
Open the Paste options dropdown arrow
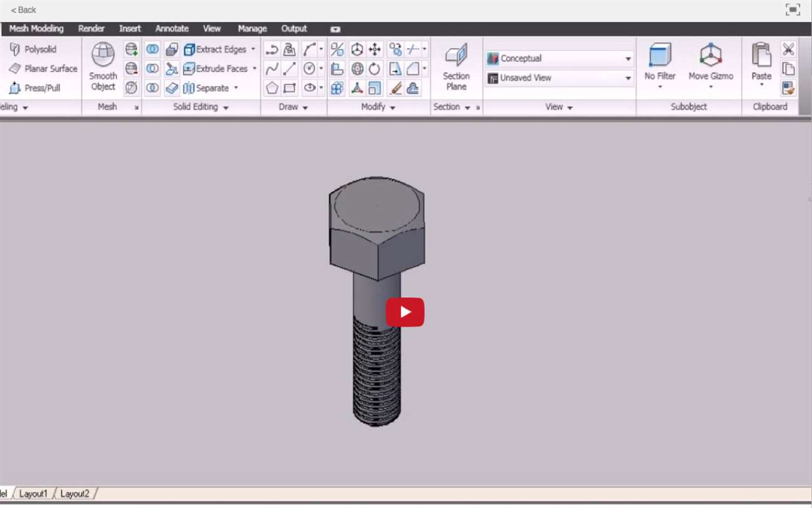(761, 85)
